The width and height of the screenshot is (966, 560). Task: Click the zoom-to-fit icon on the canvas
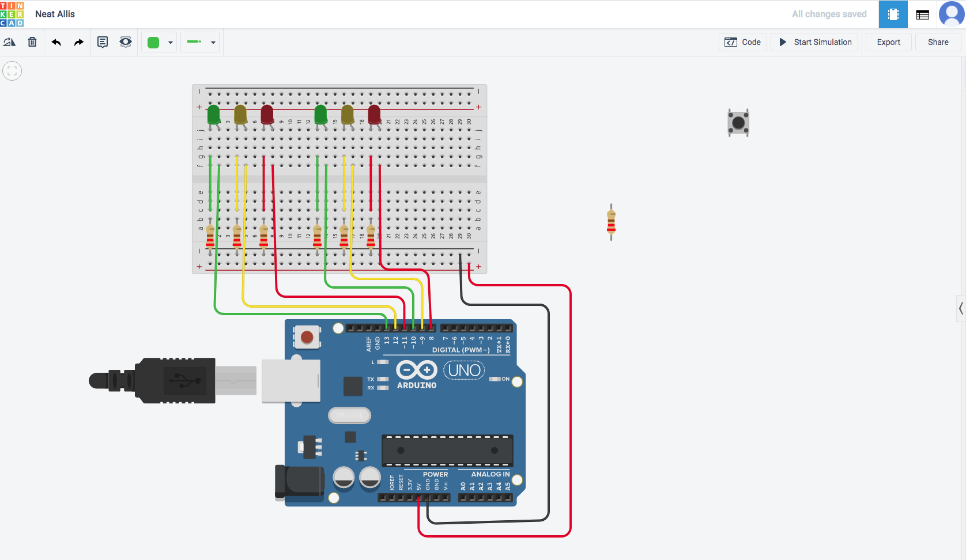pyautogui.click(x=12, y=70)
